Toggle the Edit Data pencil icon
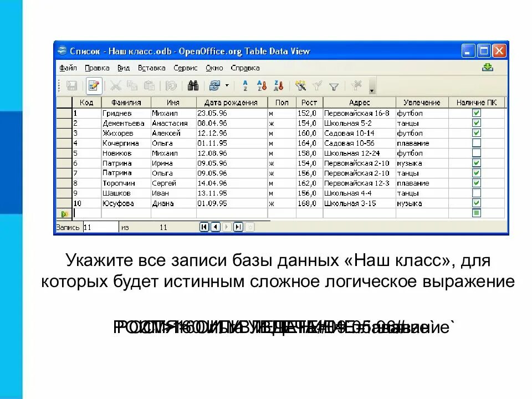 [x=94, y=85]
